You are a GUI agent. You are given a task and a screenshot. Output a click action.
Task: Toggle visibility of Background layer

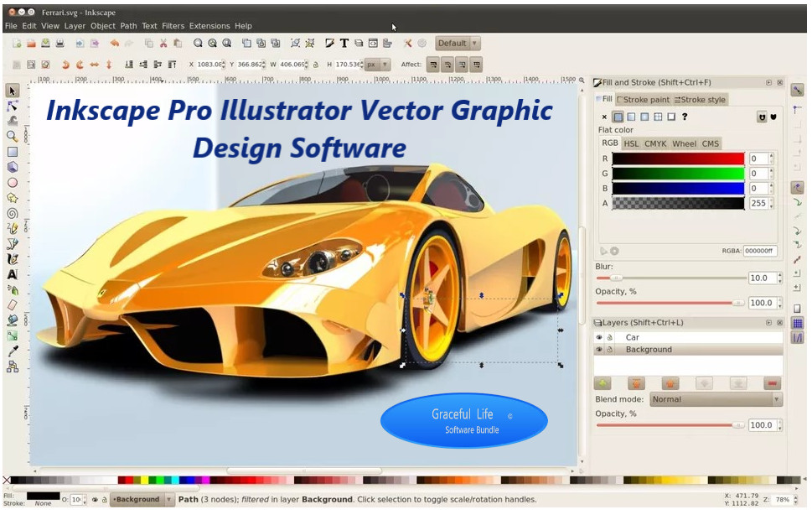(x=599, y=350)
